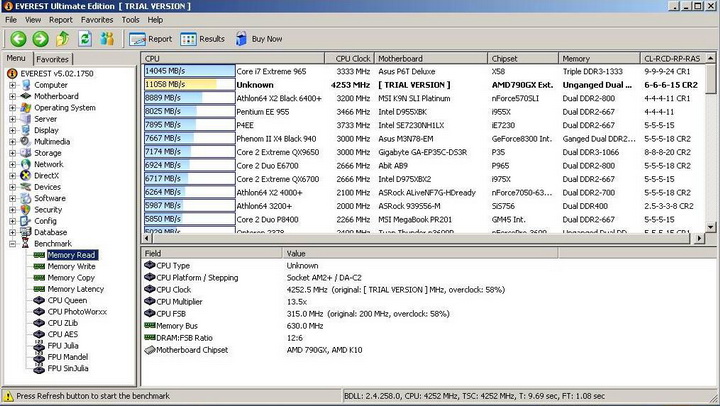Screen dimensions: 720x406
Task: Select the Database icon in tree
Action: (x=26, y=232)
